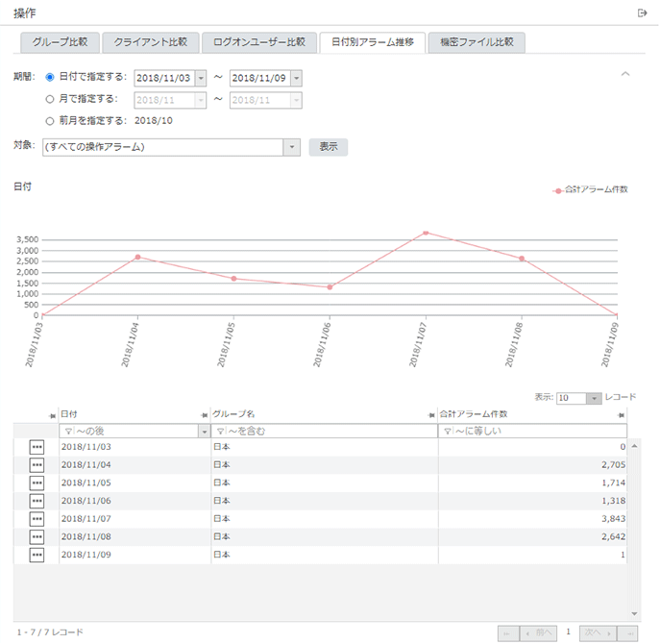Open the menu for the 2018/11/05 row
Image resolution: width=660 pixels, height=644 pixels.
(x=37, y=483)
